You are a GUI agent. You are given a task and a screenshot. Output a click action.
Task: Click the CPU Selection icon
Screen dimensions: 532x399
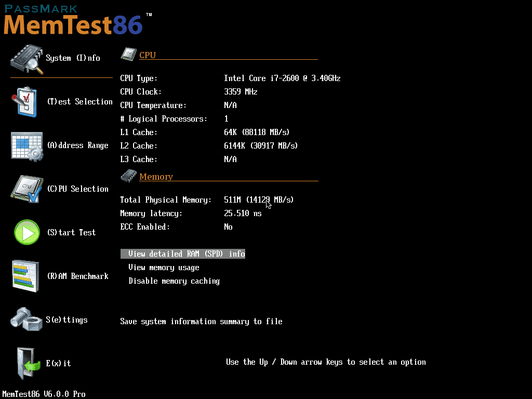[26, 189]
